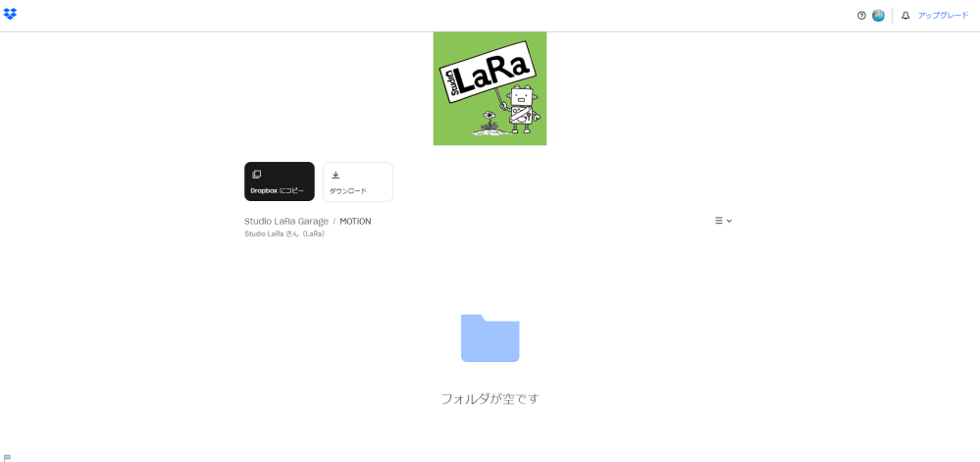This screenshot has height=462, width=980.
Task: Click the アップグレード link
Action: [x=943, y=16]
